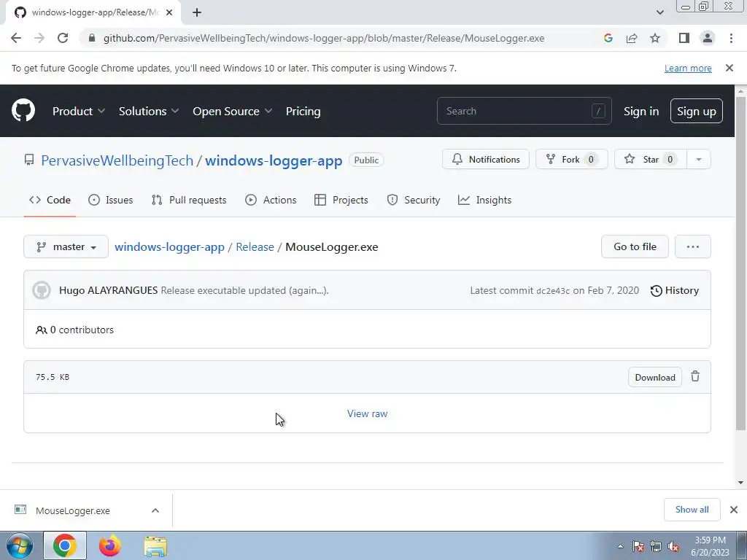Star the repository
The height and width of the screenshot is (560, 747).
[651, 160]
